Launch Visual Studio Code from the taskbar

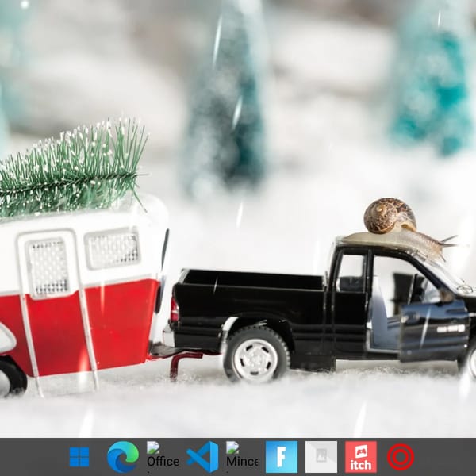(202, 457)
